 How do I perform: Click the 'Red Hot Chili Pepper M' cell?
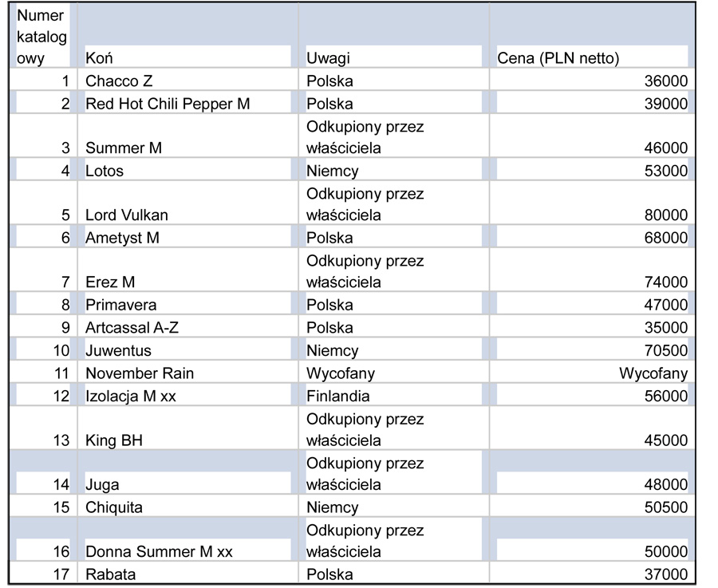pyautogui.click(x=168, y=104)
